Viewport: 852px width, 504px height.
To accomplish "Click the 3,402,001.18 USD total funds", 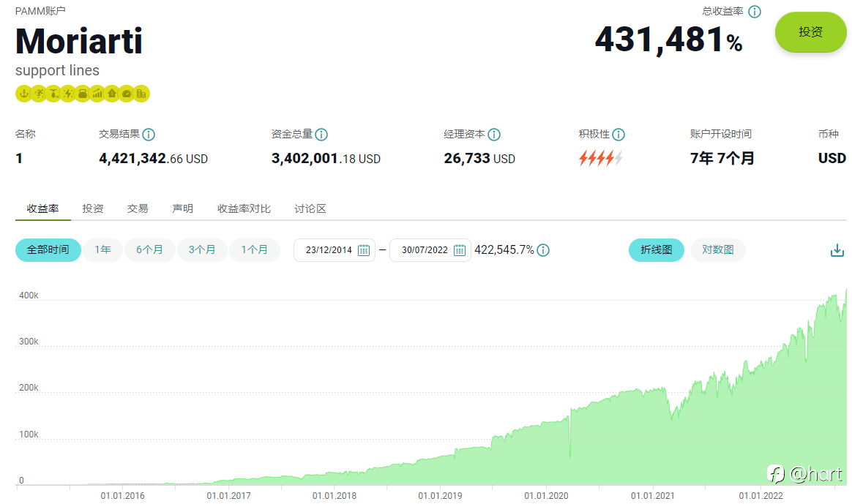I will click(326, 159).
